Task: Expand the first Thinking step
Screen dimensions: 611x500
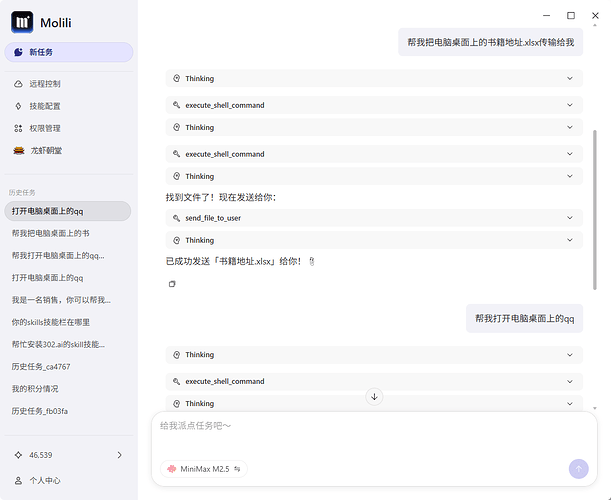Action: 374,78
